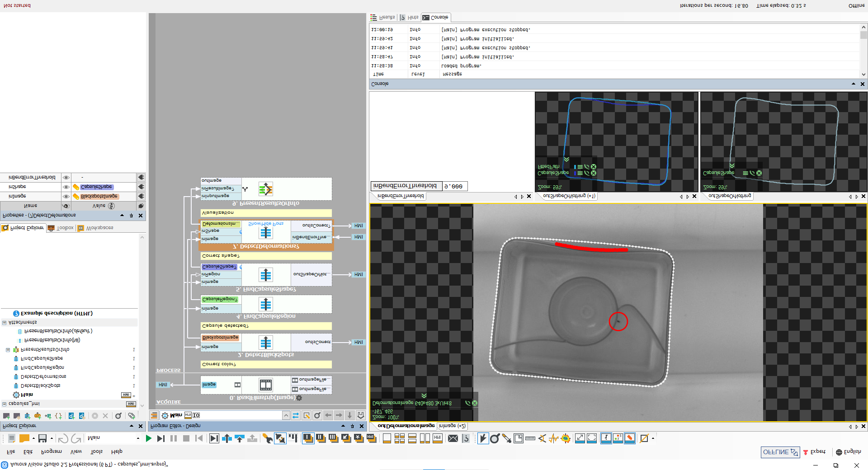Toggle the OFFLINE mode control
Viewport: 868px width, 470px height.
(x=779, y=452)
